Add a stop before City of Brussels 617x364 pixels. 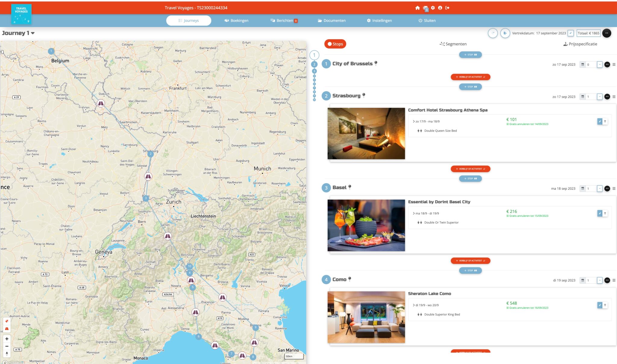[470, 55]
